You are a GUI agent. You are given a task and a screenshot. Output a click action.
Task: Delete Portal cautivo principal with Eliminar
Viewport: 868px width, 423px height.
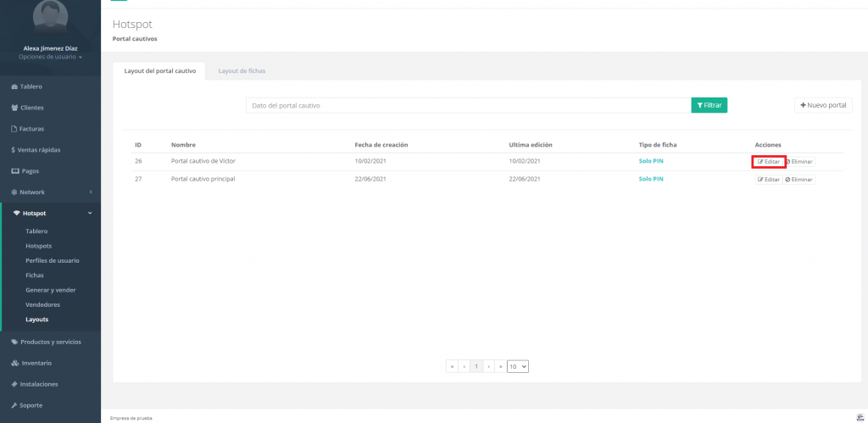tap(798, 180)
